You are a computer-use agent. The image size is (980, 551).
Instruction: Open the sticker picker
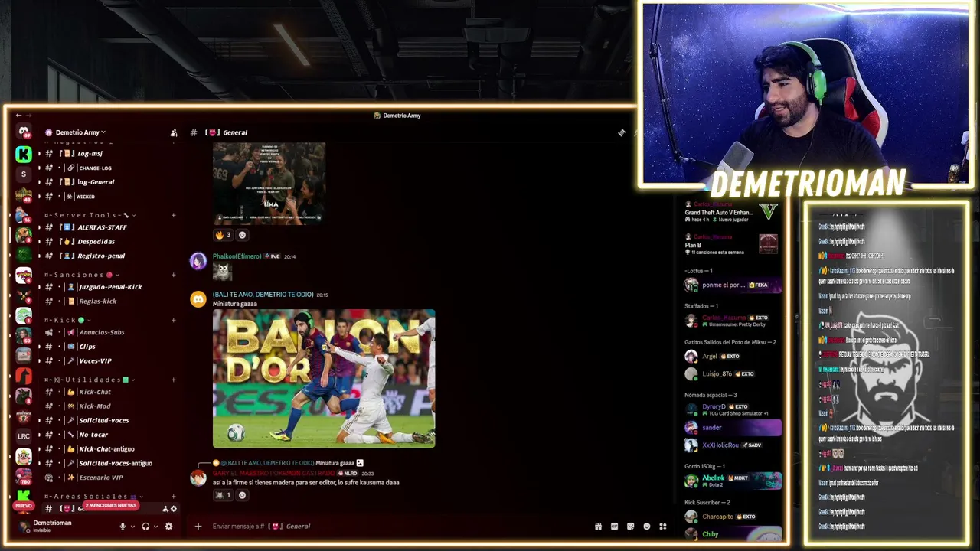point(630,527)
